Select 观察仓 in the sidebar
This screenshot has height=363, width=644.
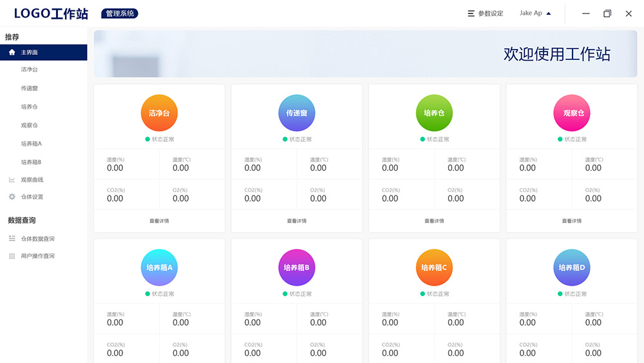pos(29,125)
